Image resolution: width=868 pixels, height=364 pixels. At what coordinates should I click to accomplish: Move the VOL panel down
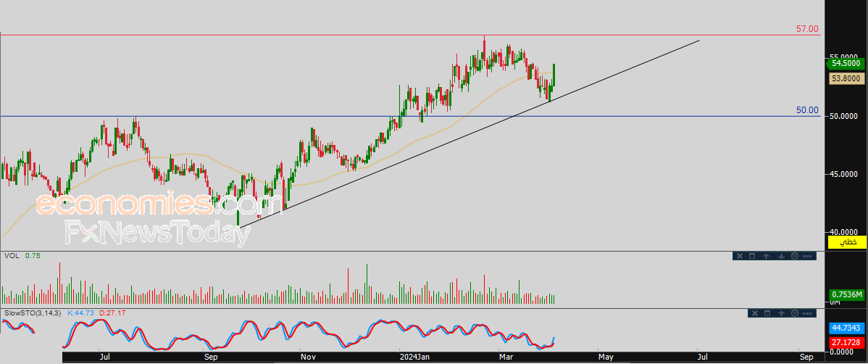click(780, 256)
